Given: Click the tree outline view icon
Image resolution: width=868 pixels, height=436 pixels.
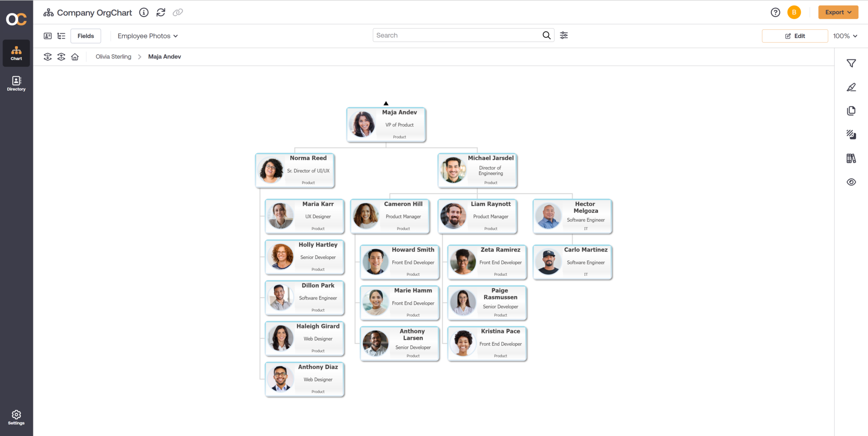Looking at the screenshot, I should [x=61, y=36].
